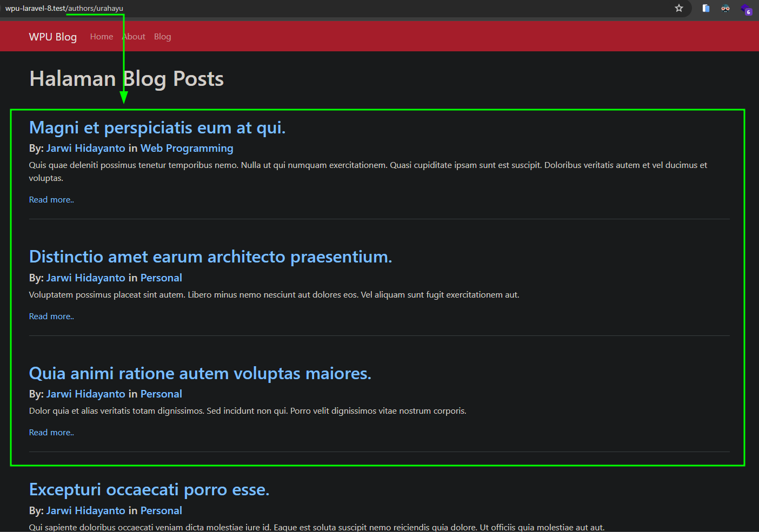Open post 'Excepturi occaecati porro esse.'
The width and height of the screenshot is (759, 532).
pyautogui.click(x=149, y=490)
